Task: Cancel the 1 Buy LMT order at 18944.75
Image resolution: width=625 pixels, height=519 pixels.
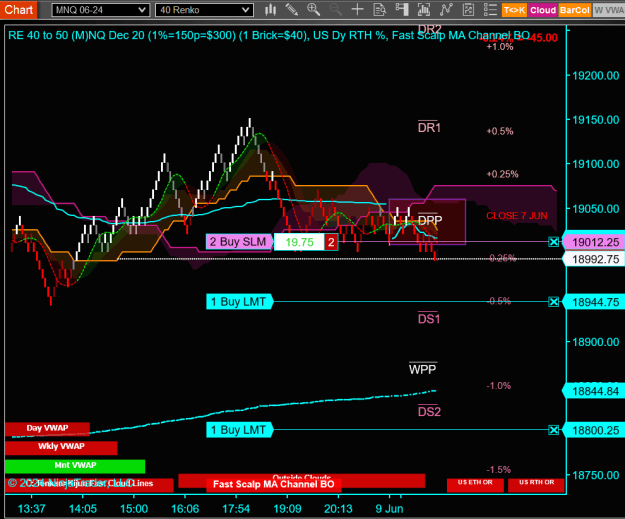Action: click(553, 302)
